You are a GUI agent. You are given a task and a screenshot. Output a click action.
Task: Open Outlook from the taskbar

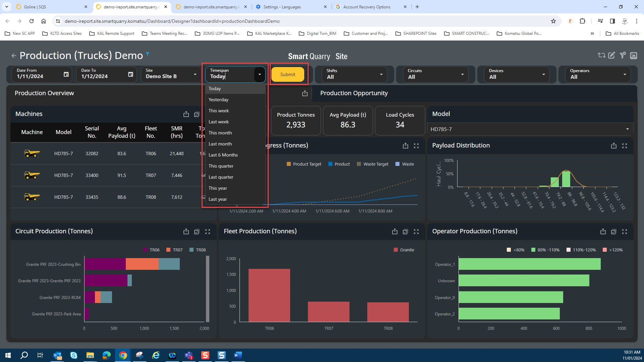57,355
